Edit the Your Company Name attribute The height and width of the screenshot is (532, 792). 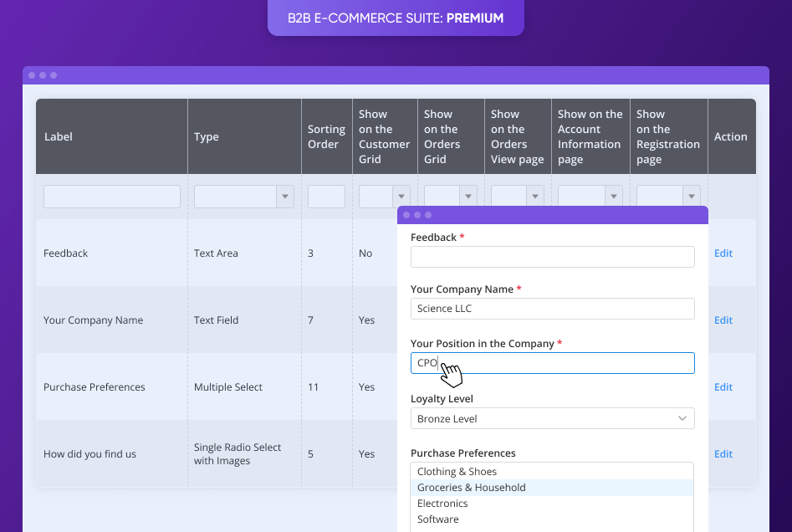coord(723,320)
